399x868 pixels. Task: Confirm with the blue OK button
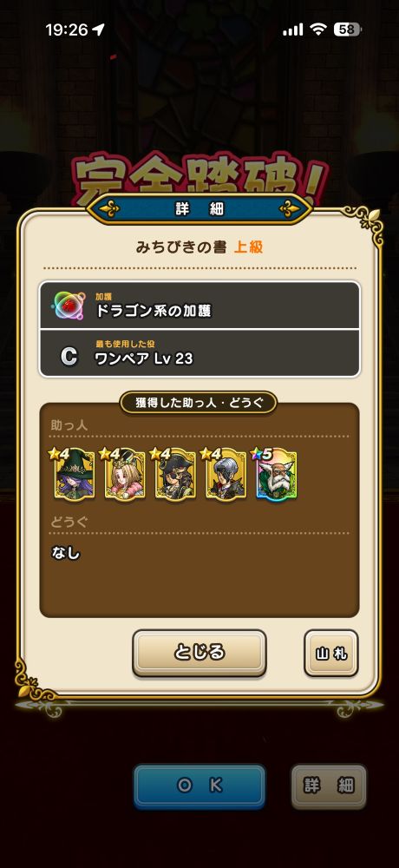click(199, 786)
